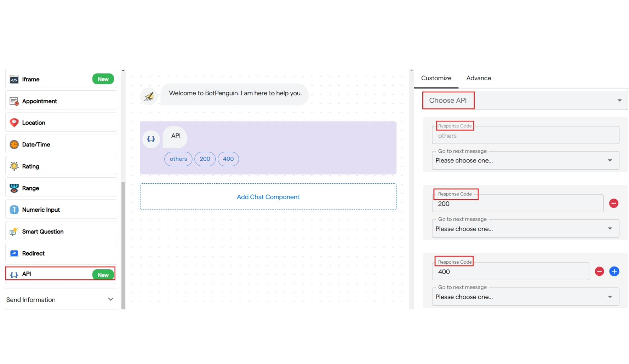Switch to the Advance tab
The height and width of the screenshot is (364, 629).
click(478, 78)
